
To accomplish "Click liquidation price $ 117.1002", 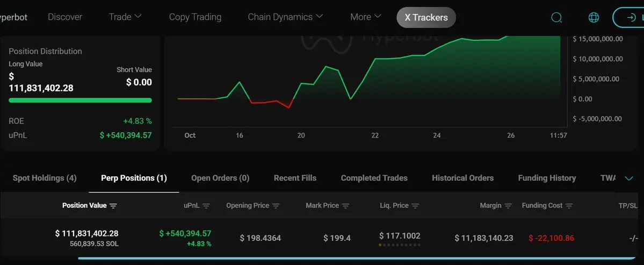I will tap(400, 236).
